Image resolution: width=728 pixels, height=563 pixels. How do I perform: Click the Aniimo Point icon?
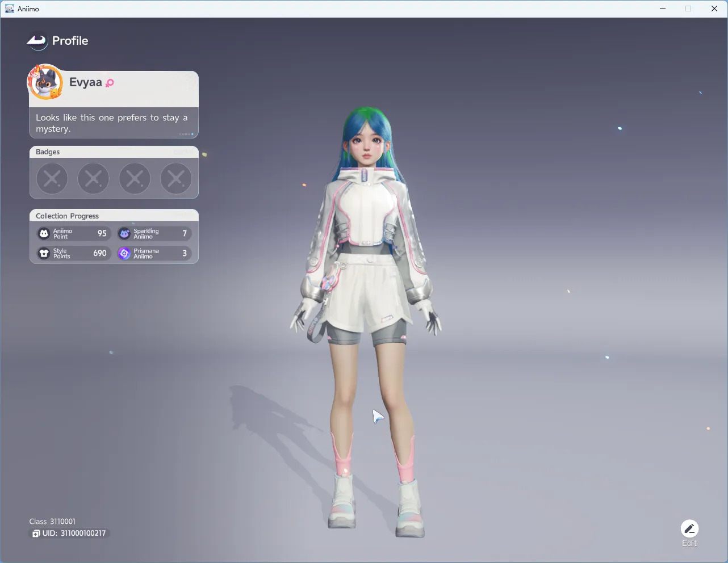tap(44, 233)
